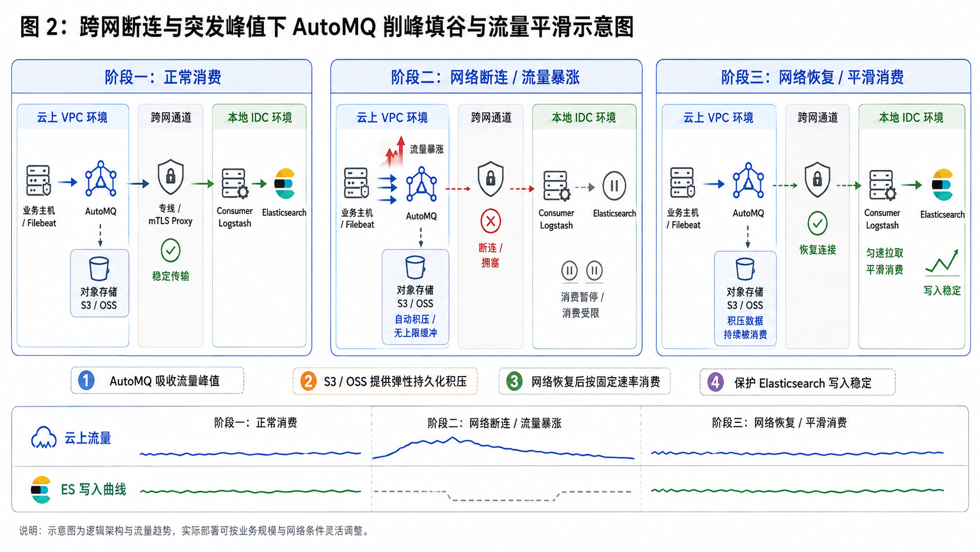Click the 匀速拉取 平滑消费 text
Screen dimensions: 980x552
click(x=884, y=261)
